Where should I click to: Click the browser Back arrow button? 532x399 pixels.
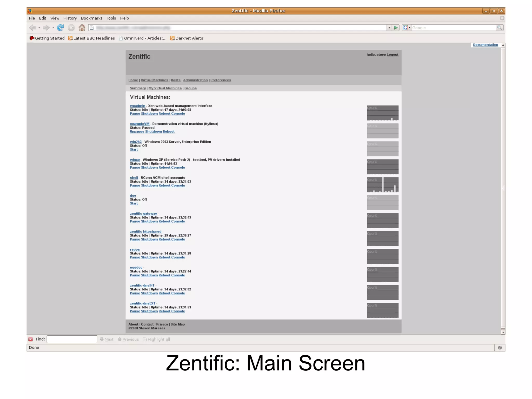click(32, 28)
